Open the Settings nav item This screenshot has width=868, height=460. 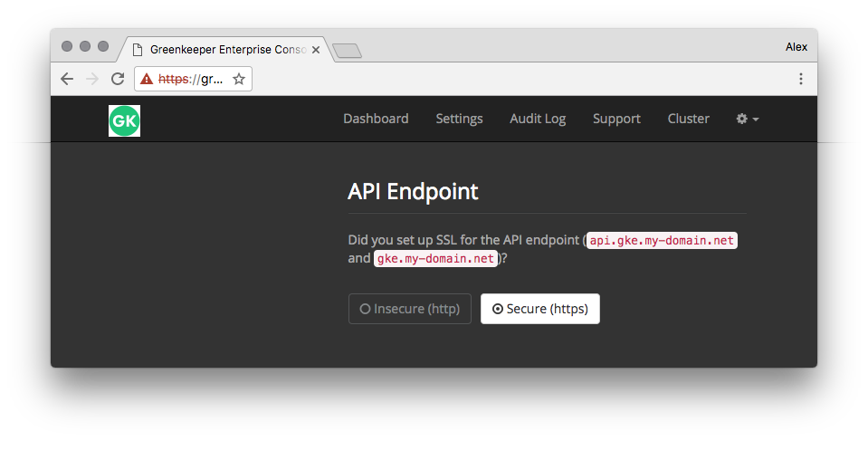459,119
